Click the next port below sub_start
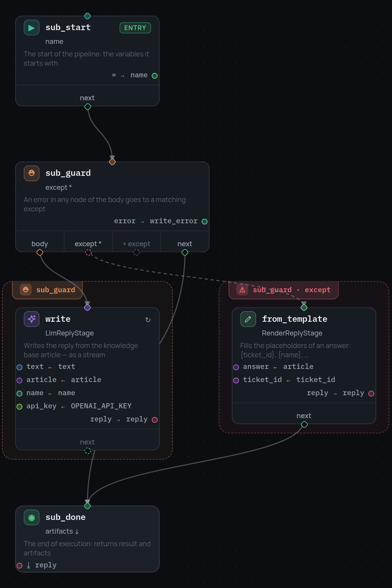The height and width of the screenshot is (588, 392). [88, 107]
